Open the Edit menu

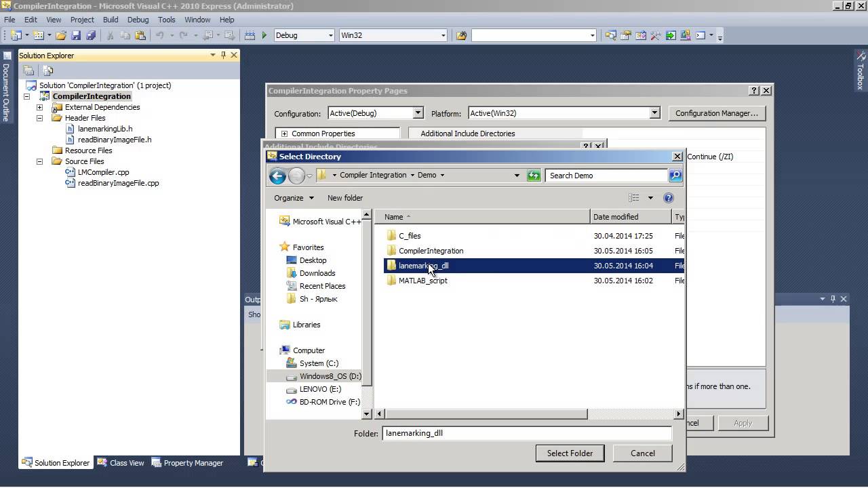(31, 20)
